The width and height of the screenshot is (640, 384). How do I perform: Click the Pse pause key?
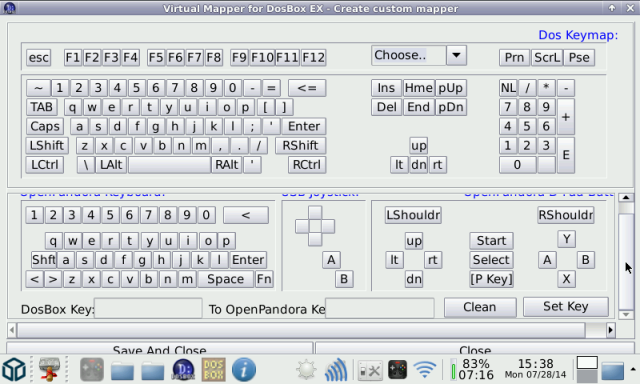(579, 58)
